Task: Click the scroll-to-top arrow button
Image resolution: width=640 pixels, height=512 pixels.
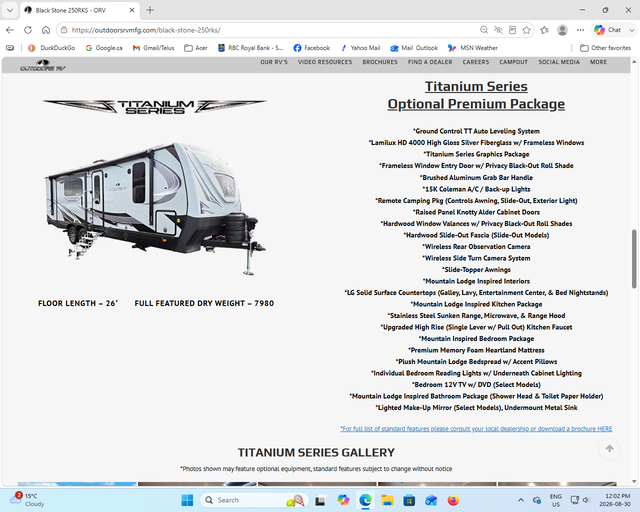Action: click(x=609, y=449)
